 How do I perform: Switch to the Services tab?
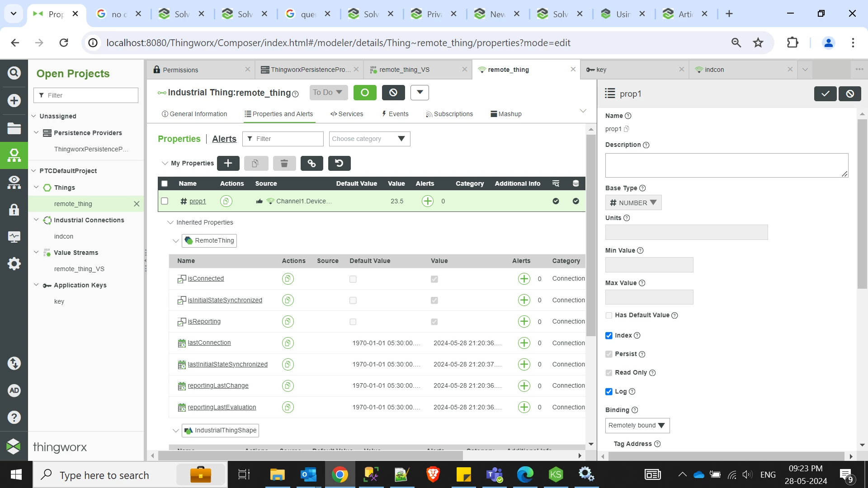click(347, 114)
